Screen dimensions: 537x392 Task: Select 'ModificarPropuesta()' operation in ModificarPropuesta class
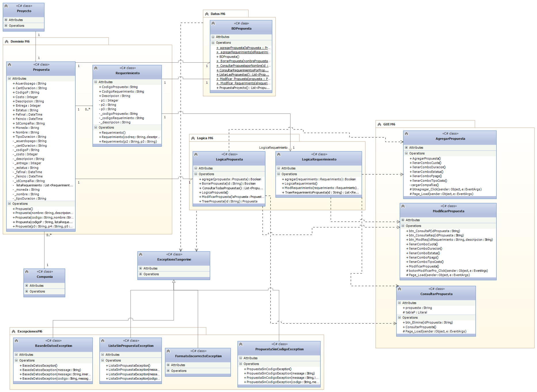423,267
